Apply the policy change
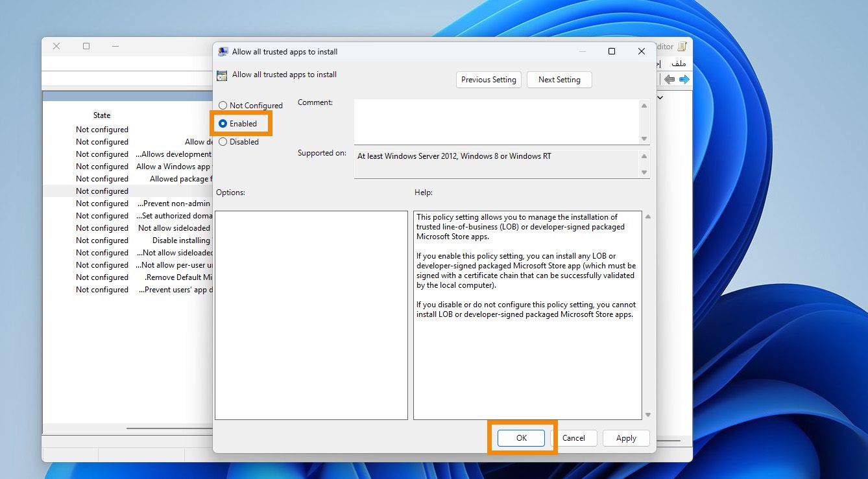 (626, 438)
